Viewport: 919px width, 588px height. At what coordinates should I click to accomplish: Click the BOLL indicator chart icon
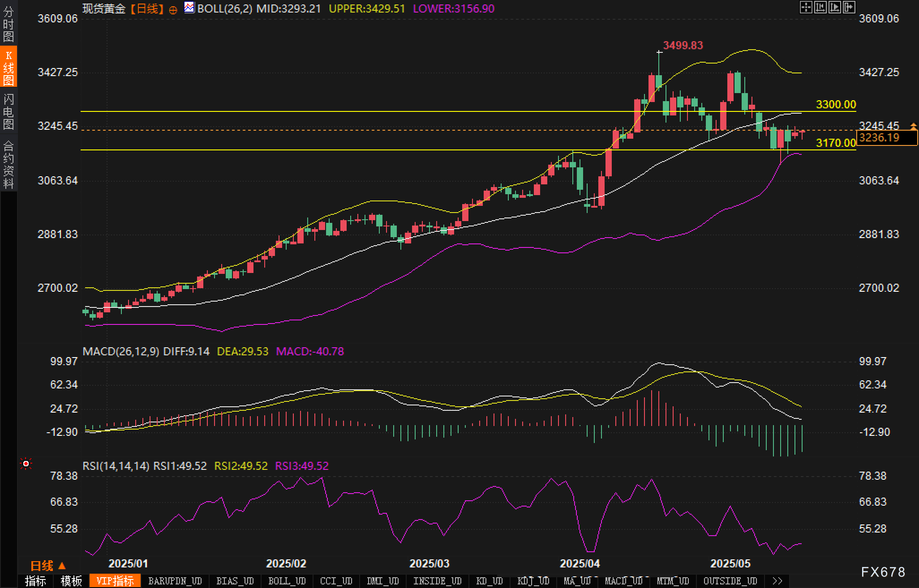(189, 8)
